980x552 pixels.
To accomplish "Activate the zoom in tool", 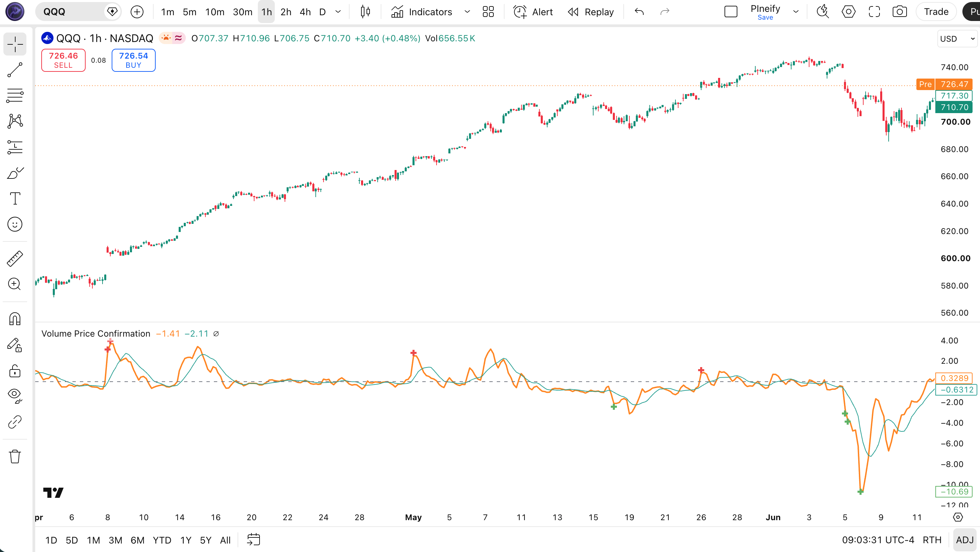I will [15, 284].
